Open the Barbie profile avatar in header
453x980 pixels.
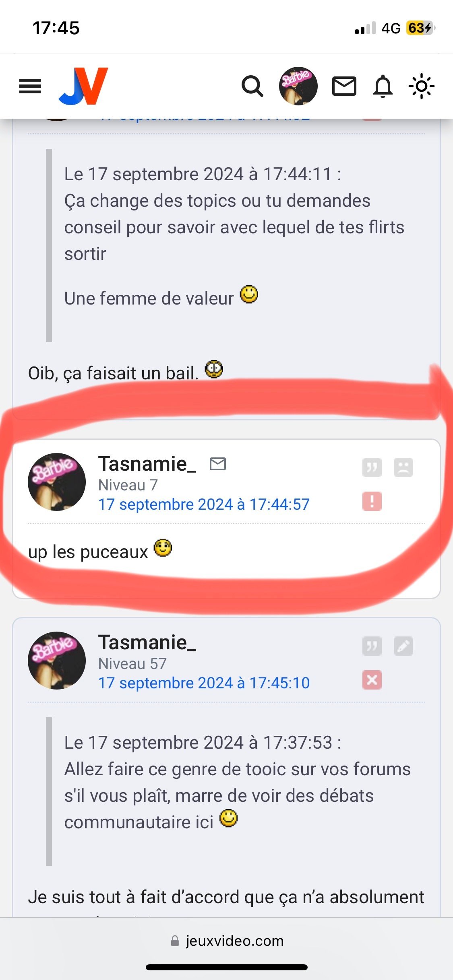pyautogui.click(x=298, y=86)
